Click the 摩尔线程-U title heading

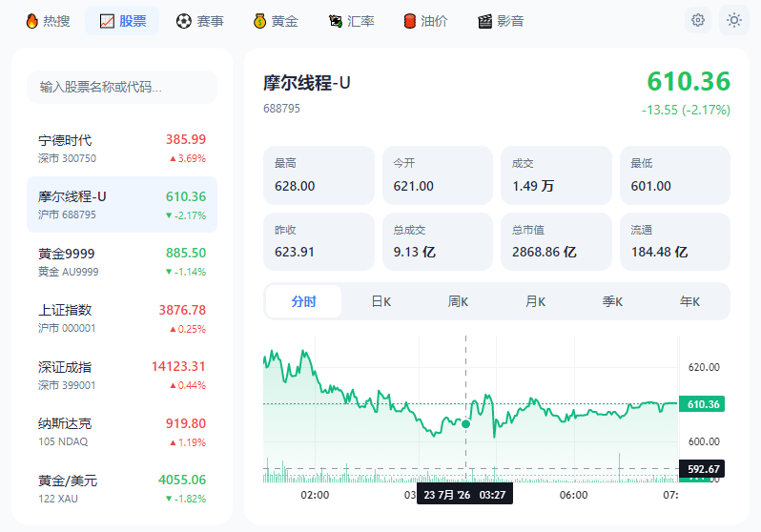(307, 83)
